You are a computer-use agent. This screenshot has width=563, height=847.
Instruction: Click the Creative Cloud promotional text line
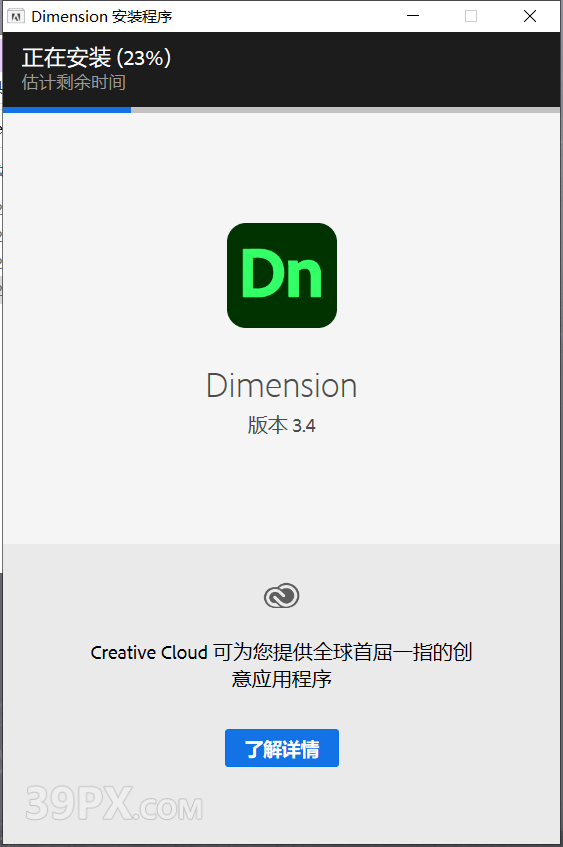[x=282, y=653]
